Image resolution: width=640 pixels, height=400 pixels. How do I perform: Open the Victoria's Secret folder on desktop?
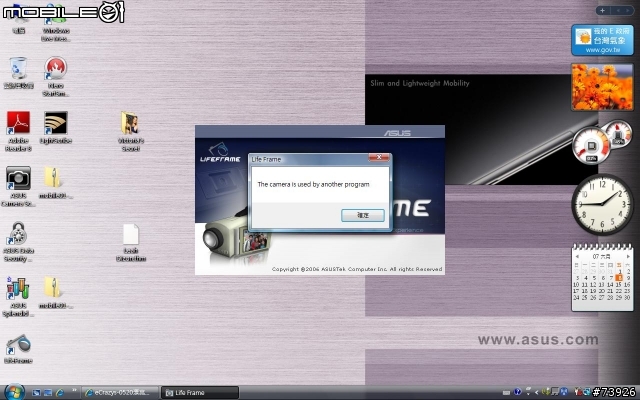131,131
